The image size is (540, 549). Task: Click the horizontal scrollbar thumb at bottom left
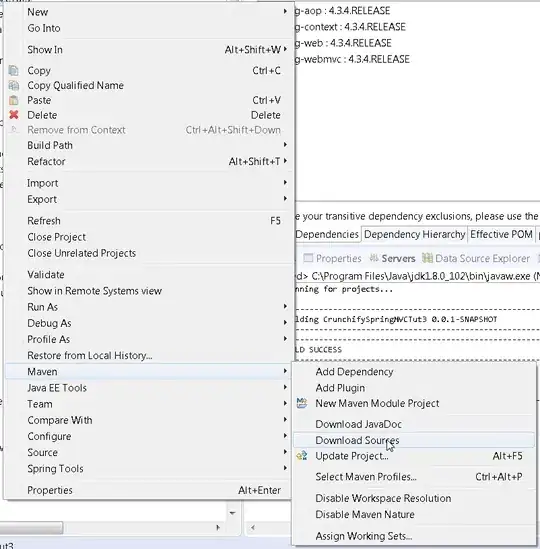point(31,527)
